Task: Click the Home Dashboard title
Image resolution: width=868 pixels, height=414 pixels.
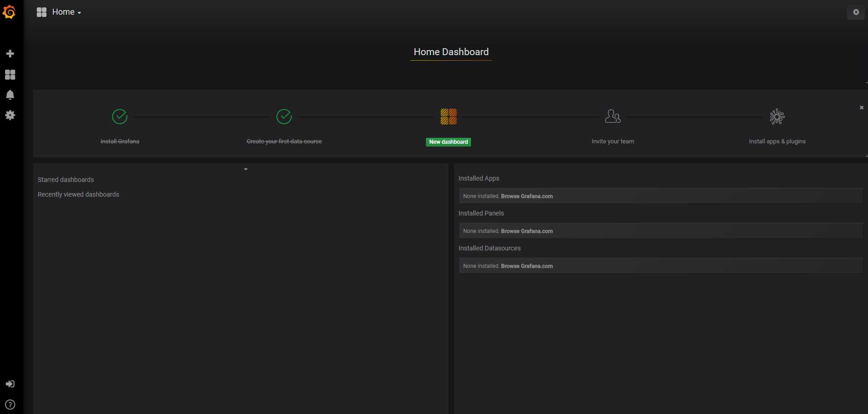Action: (x=451, y=52)
